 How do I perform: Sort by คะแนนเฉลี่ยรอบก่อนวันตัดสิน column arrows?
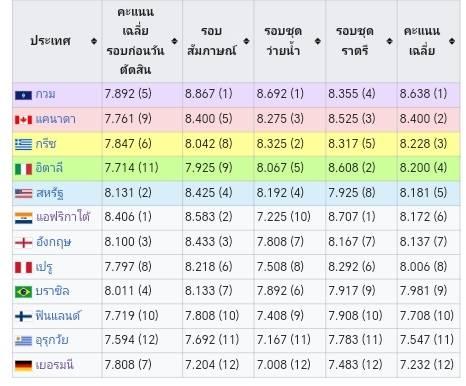[174, 41]
